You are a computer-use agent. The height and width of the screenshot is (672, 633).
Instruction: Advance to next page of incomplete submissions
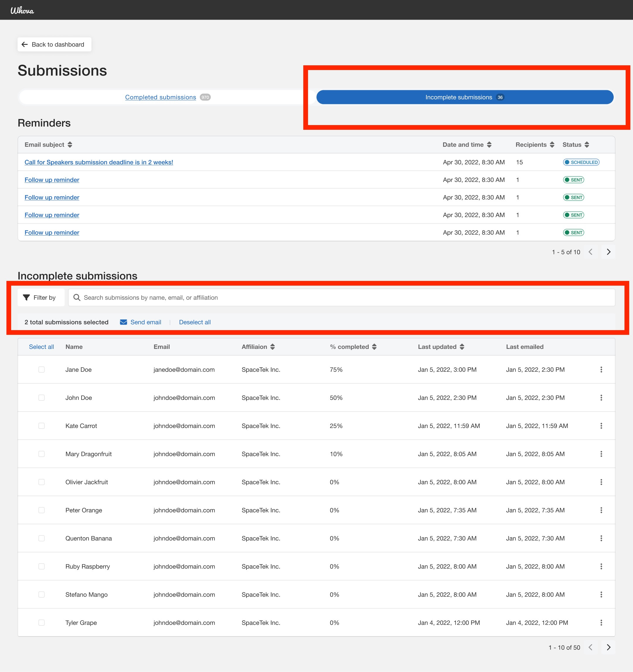(608, 647)
